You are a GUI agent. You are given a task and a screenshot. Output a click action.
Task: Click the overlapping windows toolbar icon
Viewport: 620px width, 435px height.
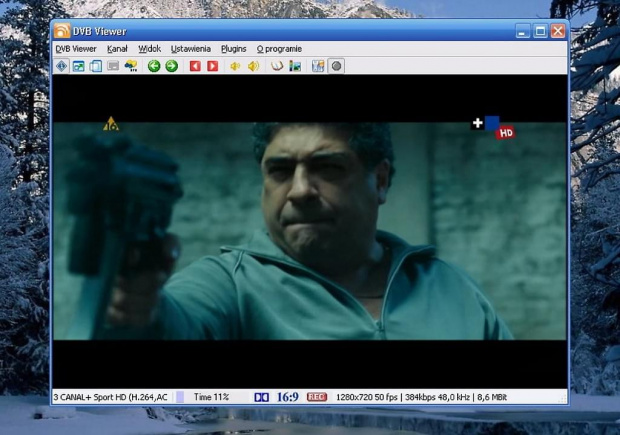[96, 66]
